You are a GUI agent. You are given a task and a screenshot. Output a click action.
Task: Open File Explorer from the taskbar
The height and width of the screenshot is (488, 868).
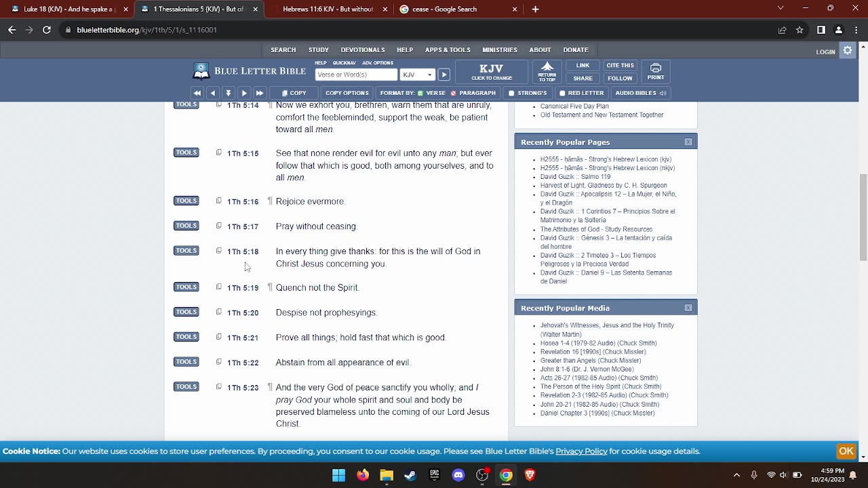387,475
